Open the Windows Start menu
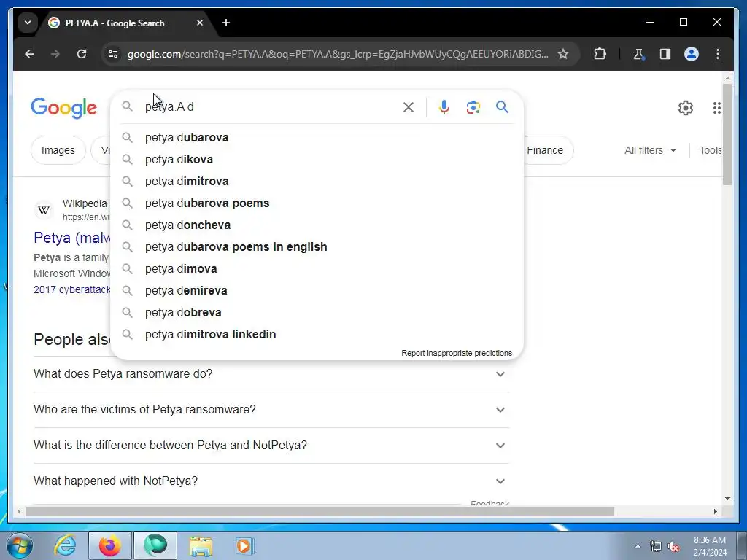 tap(20, 545)
